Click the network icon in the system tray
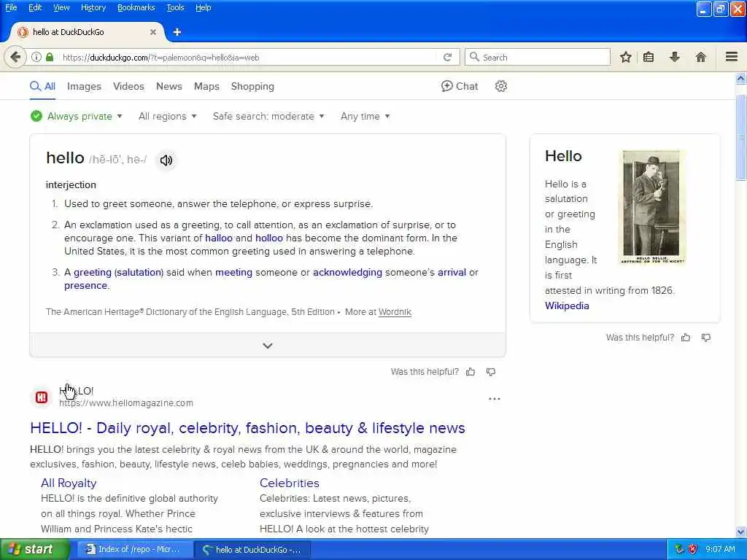The height and width of the screenshot is (560, 747). [x=679, y=549]
